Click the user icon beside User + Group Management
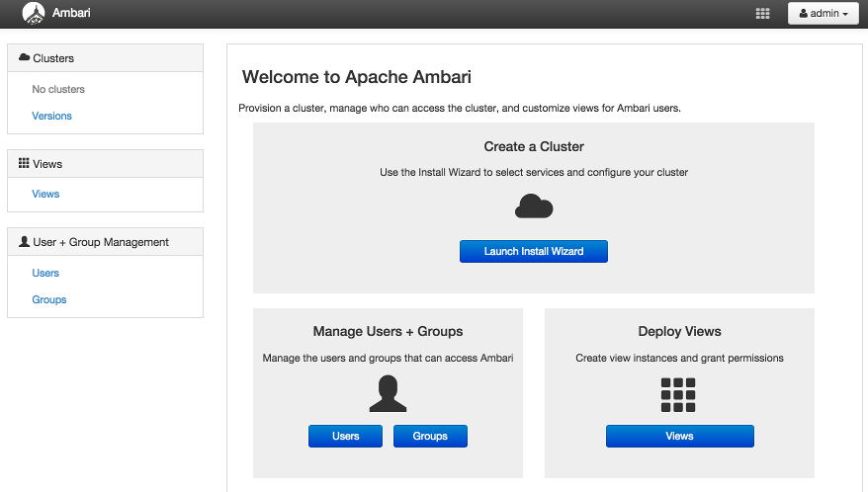 click(x=24, y=242)
